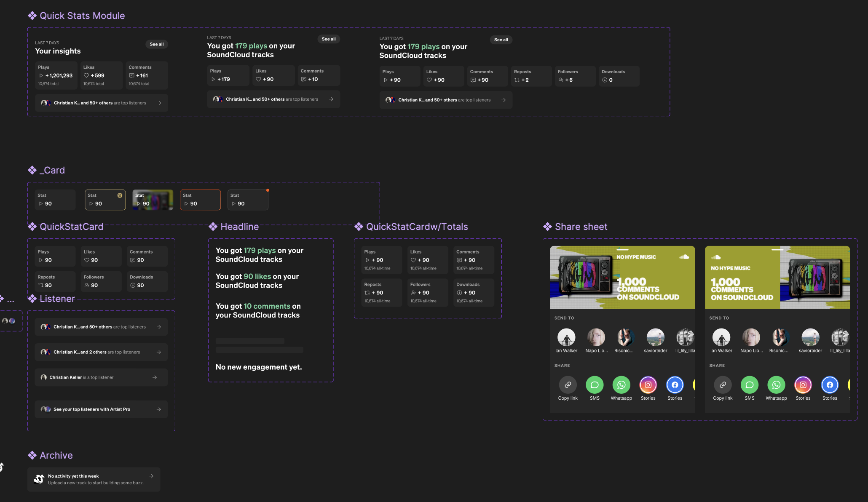Click the Instagram Stories icon in right share sheet
The height and width of the screenshot is (502, 868).
[803, 385]
